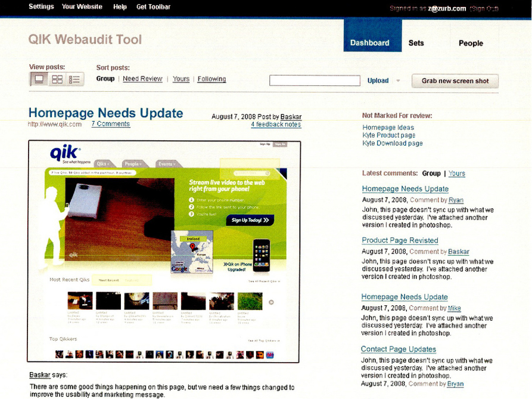Switch to list view icon
The height and width of the screenshot is (399, 532).
74,79
